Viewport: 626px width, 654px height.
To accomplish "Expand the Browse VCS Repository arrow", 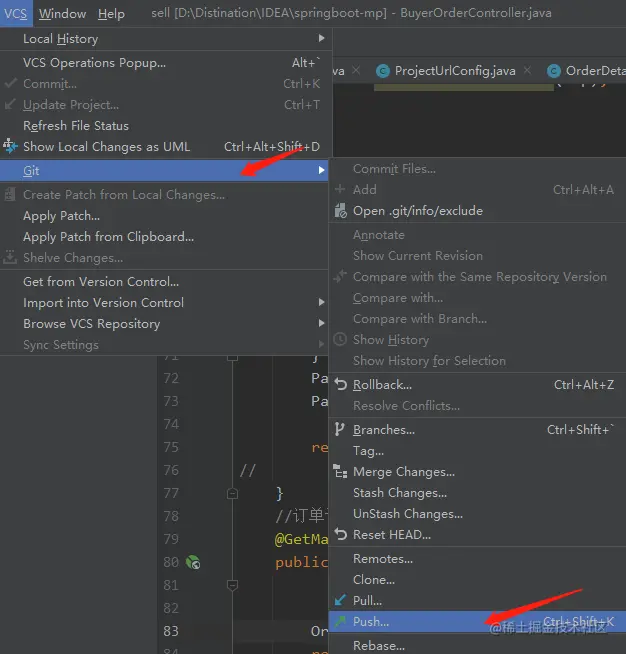I will pos(321,323).
